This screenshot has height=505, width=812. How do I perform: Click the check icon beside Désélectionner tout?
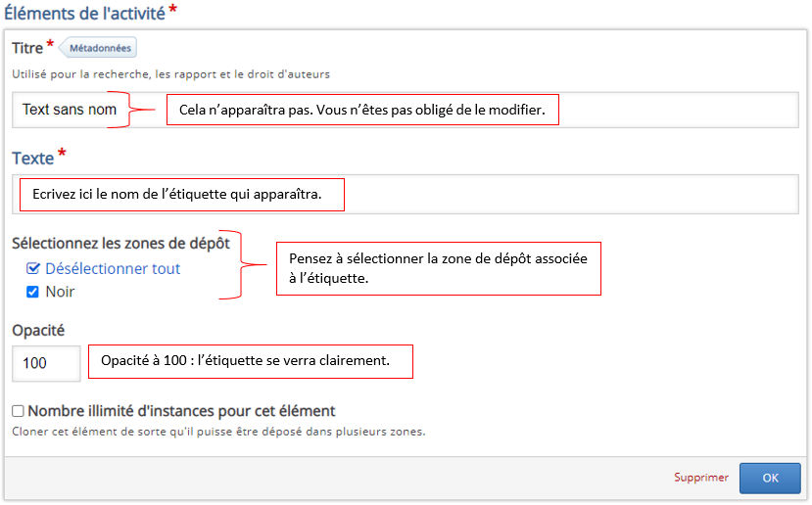33,268
